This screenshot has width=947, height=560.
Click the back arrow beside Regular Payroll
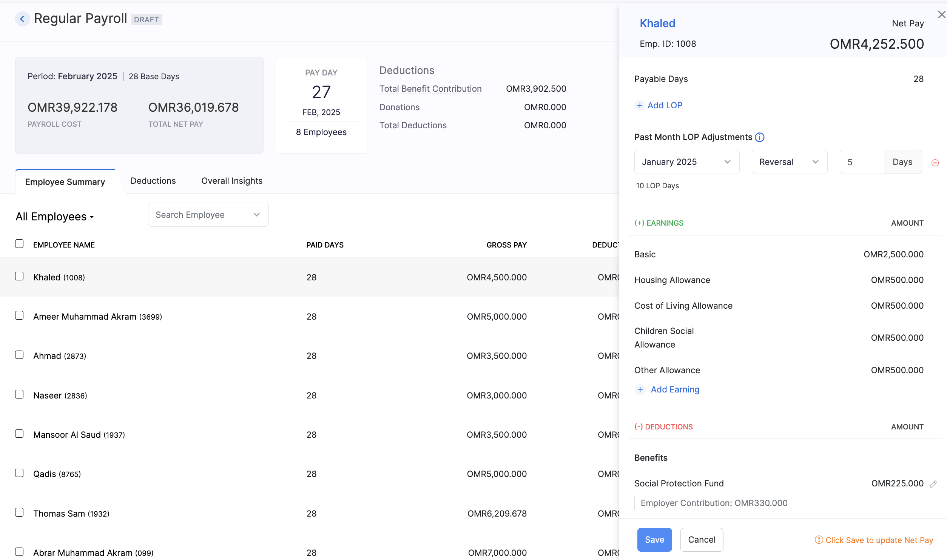click(x=22, y=19)
